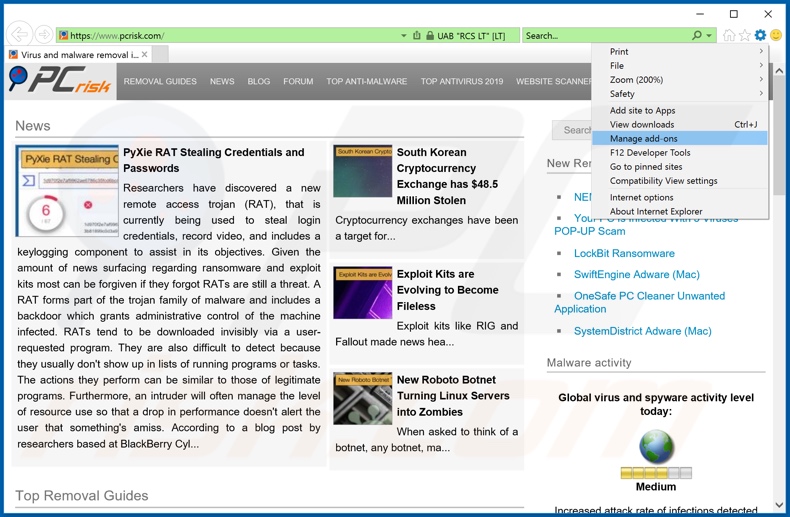Screen dimensions: 790x517
Task: Open the search provider dropdown arrow
Action: 709,35
